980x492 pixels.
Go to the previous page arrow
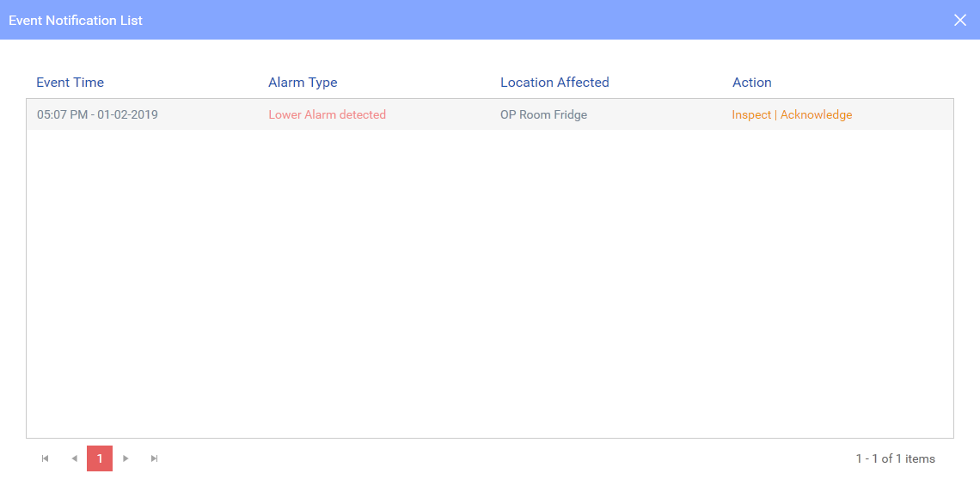coord(74,458)
